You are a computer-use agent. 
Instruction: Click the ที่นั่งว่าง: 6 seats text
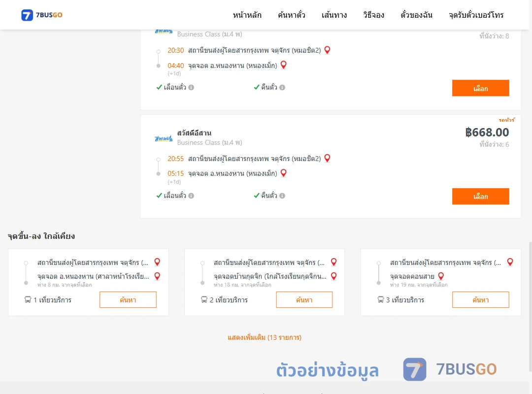click(494, 145)
